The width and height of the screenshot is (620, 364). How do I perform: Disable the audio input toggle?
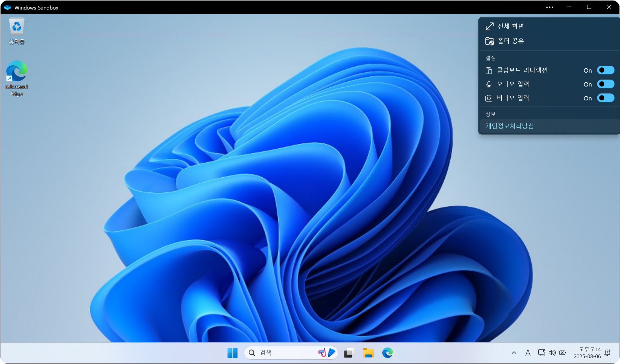606,84
